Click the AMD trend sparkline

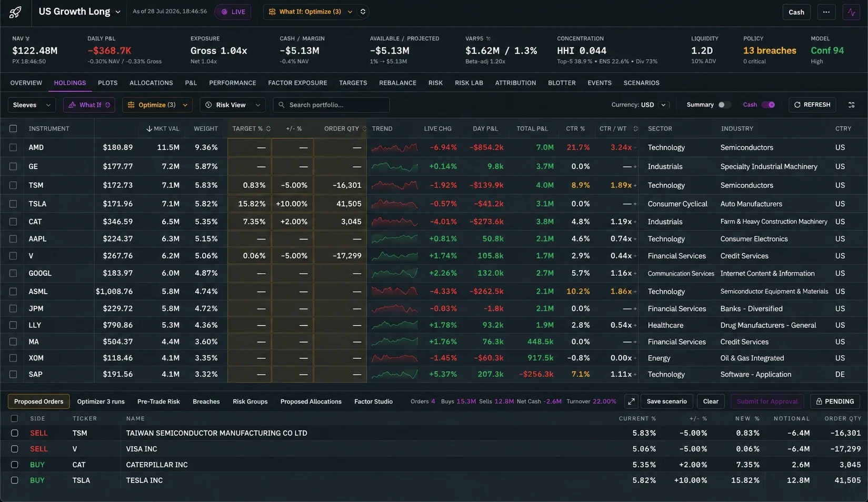click(x=394, y=147)
